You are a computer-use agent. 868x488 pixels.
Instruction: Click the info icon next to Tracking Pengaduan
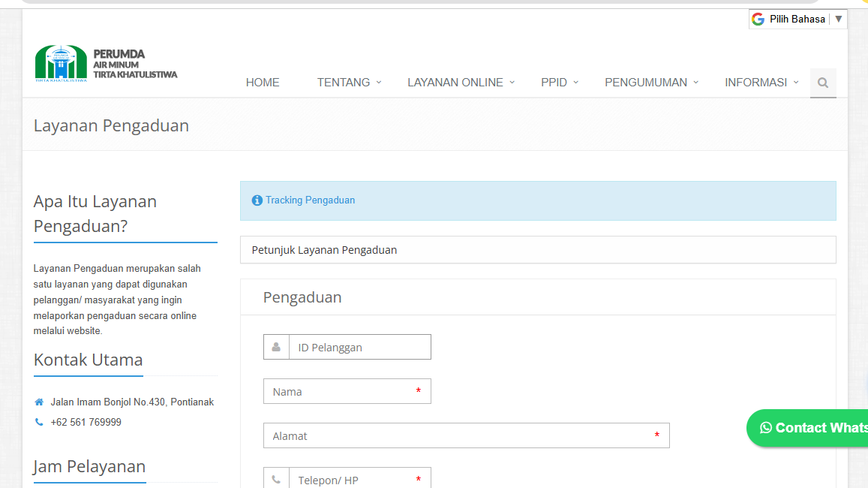[257, 200]
